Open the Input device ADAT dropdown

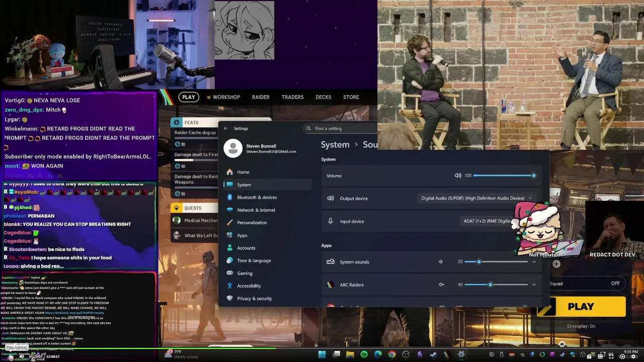tap(487, 221)
